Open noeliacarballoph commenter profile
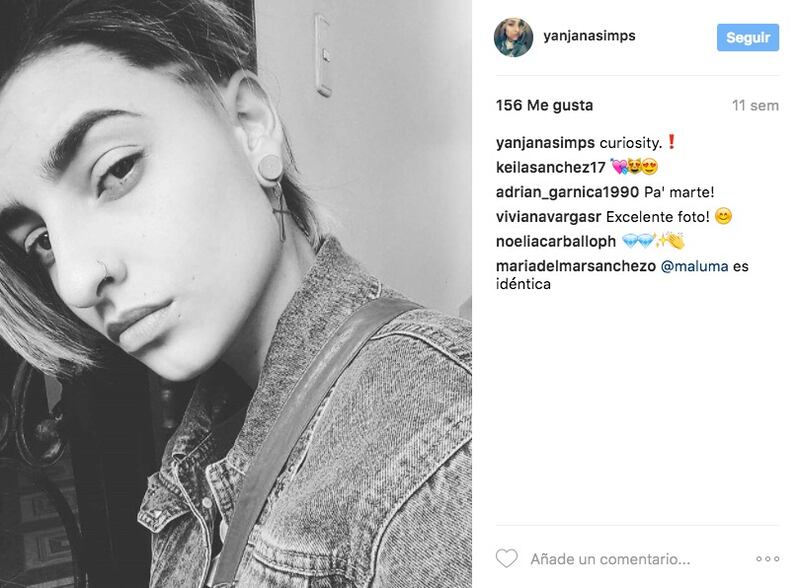The image size is (800, 588). coord(556,241)
